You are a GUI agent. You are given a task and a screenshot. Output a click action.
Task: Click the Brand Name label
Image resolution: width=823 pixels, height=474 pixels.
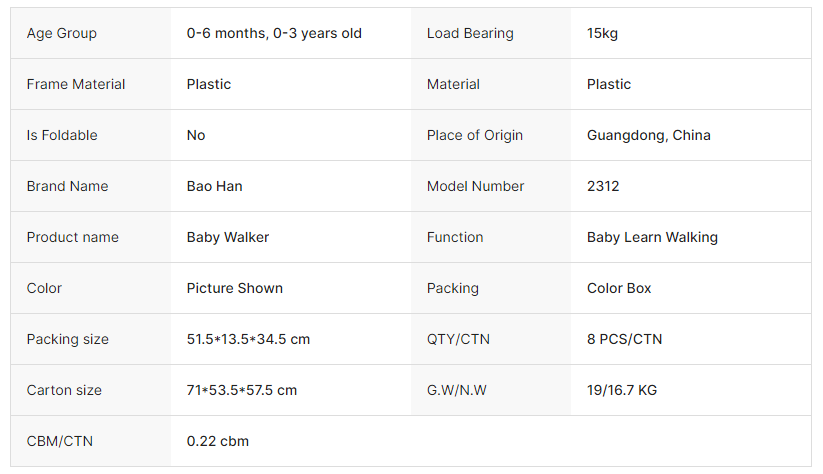(x=67, y=186)
